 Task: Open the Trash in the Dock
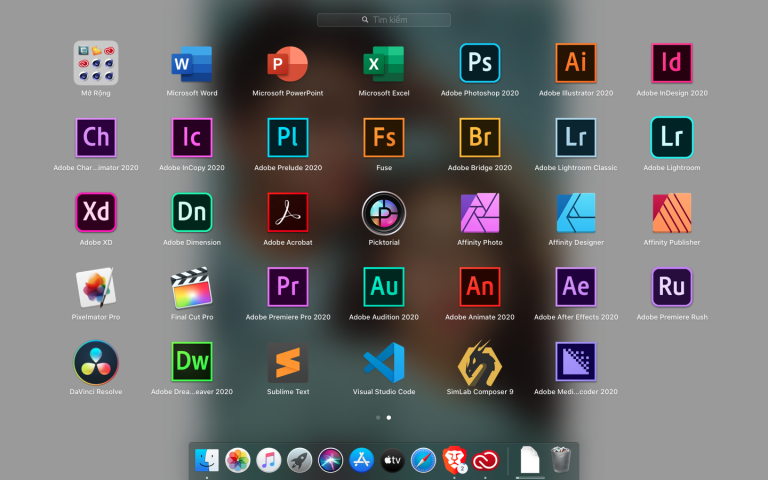561,459
